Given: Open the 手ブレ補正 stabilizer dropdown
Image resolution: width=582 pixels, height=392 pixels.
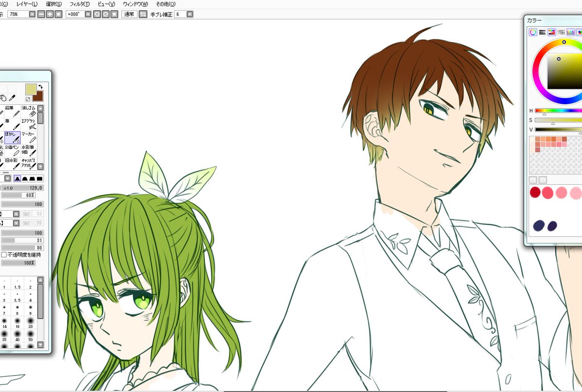Looking at the screenshot, I should click(190, 14).
